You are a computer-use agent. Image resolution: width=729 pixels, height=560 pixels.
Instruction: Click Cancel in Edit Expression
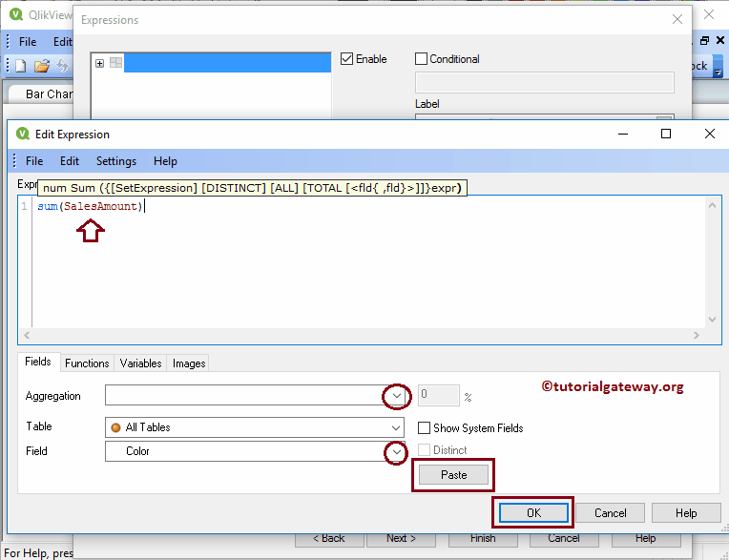pos(610,513)
